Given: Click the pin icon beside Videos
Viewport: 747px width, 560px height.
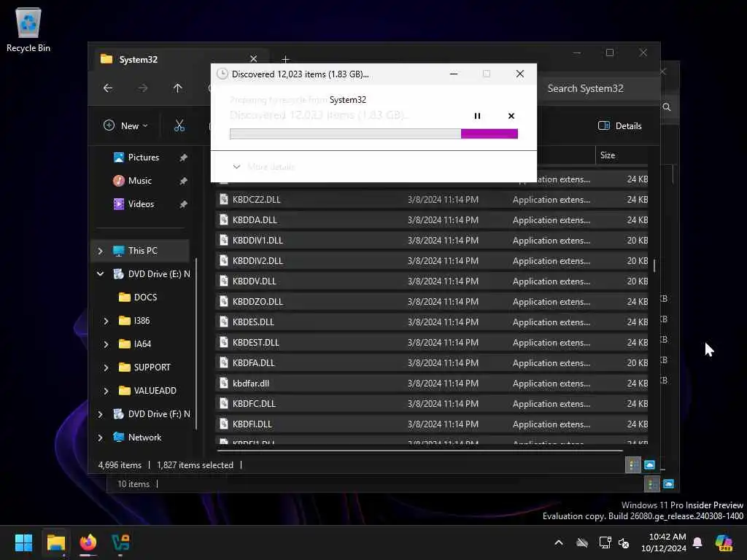Looking at the screenshot, I should tap(183, 204).
